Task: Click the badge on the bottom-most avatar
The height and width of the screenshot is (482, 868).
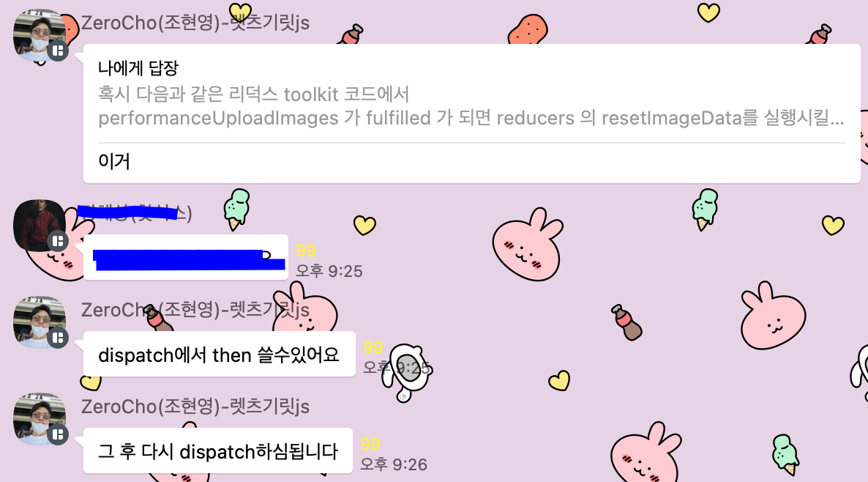Action: click(x=58, y=435)
